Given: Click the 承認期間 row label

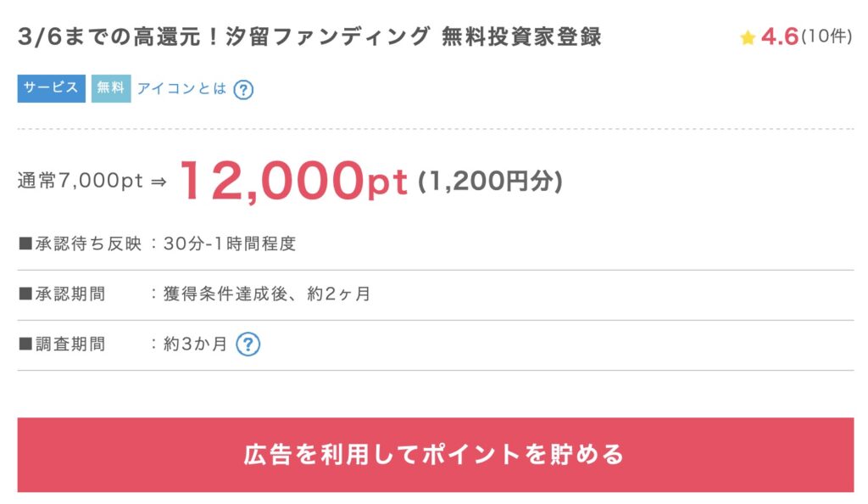Looking at the screenshot, I should coord(62,294).
